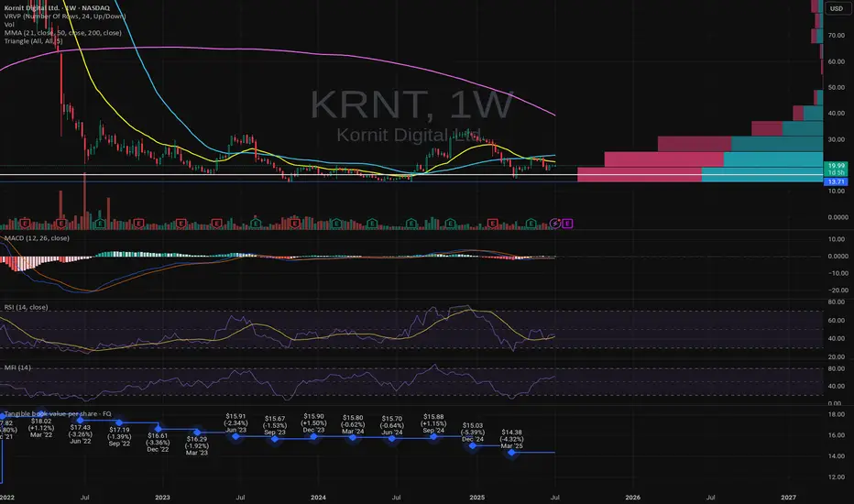Select the red earnings marker for May 2023
This screenshot has height=504, width=854.
pyautogui.click(x=217, y=224)
